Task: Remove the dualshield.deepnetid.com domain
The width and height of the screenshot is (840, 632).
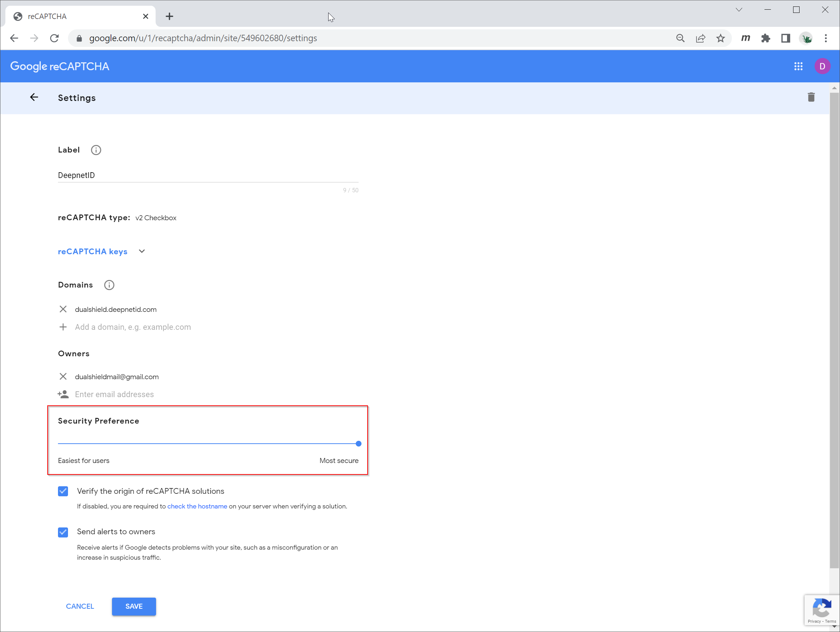Action: click(63, 309)
